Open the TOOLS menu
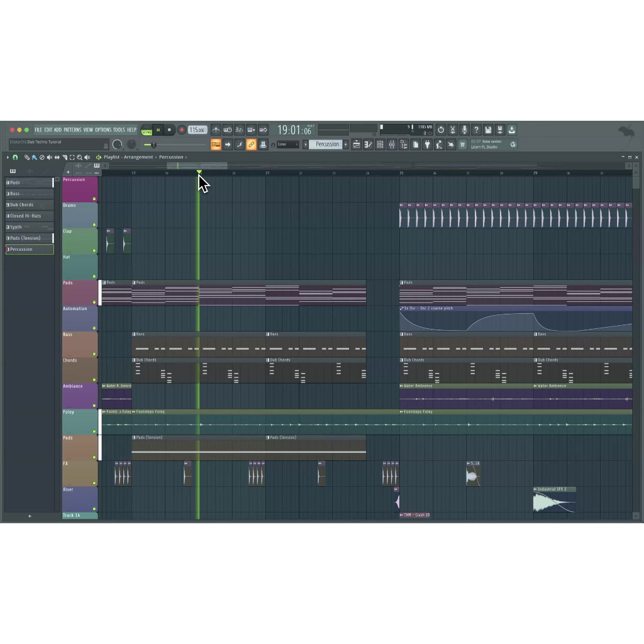 point(119,130)
